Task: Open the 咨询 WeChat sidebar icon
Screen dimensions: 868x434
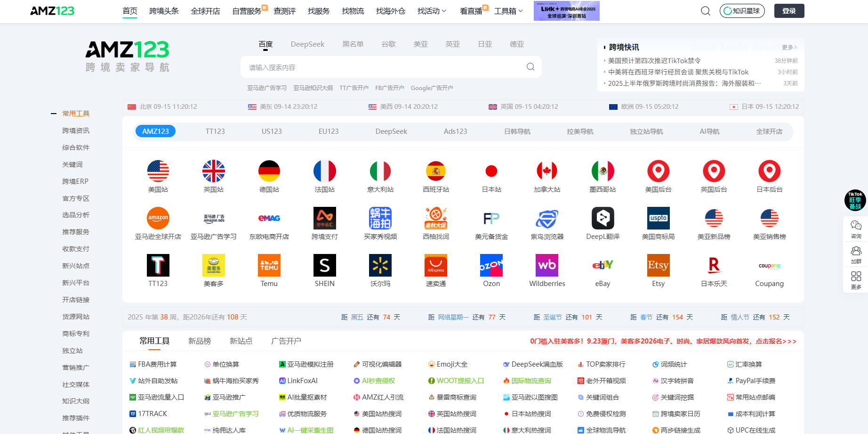Action: [856, 225]
